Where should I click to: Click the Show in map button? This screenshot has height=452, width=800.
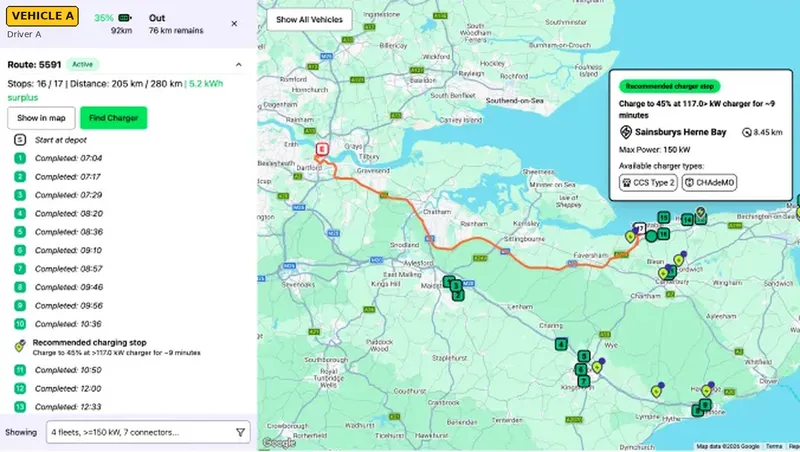click(41, 118)
